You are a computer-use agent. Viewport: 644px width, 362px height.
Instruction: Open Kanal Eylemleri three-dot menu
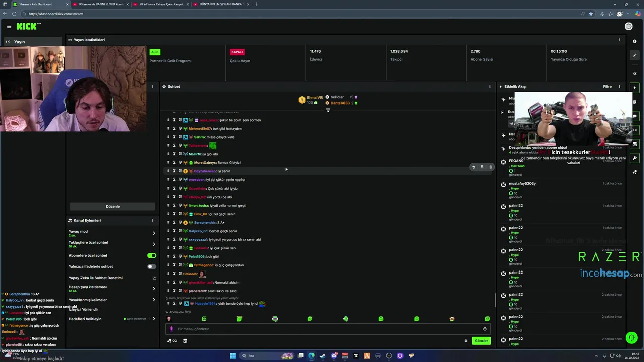pos(153,220)
